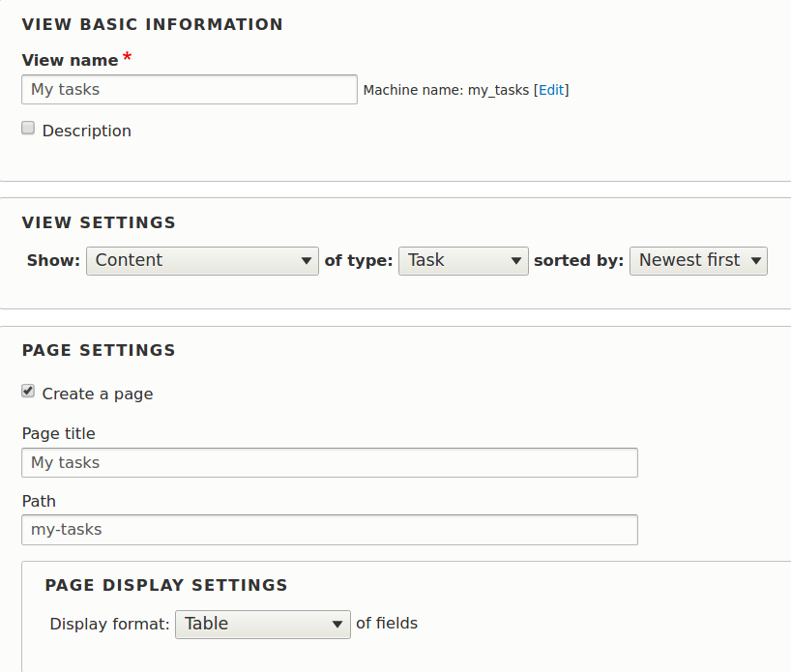This screenshot has height=672, width=791.
Task: Click the 'of type:' label text
Action: tap(359, 260)
